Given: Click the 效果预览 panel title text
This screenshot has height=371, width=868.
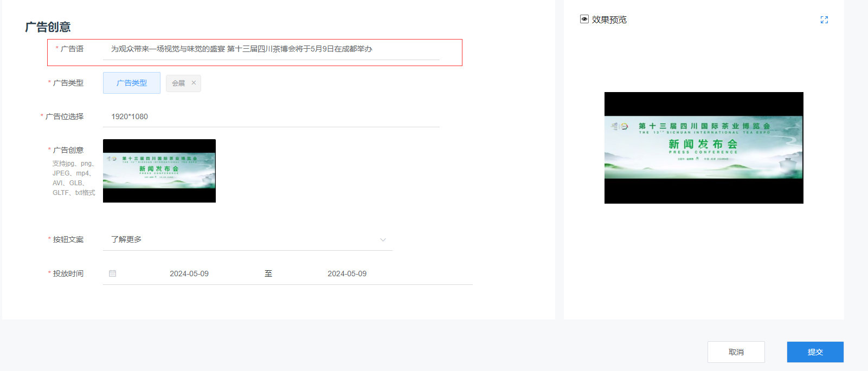Looking at the screenshot, I should 609,19.
